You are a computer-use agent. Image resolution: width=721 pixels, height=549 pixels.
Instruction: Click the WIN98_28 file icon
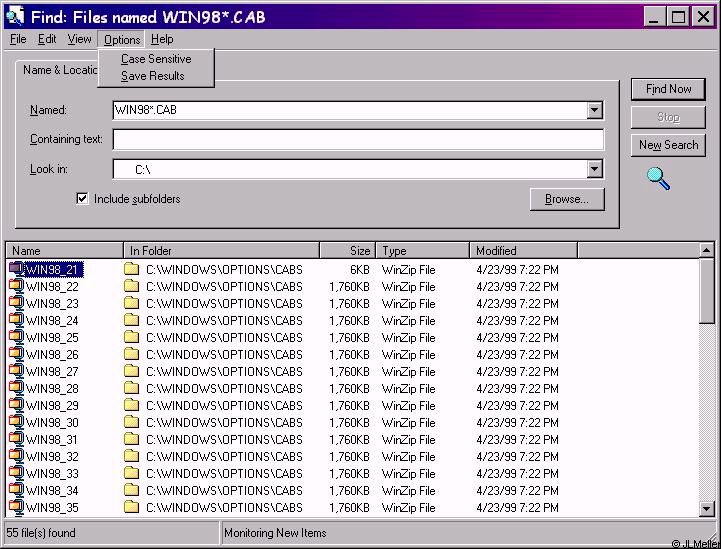[16, 388]
